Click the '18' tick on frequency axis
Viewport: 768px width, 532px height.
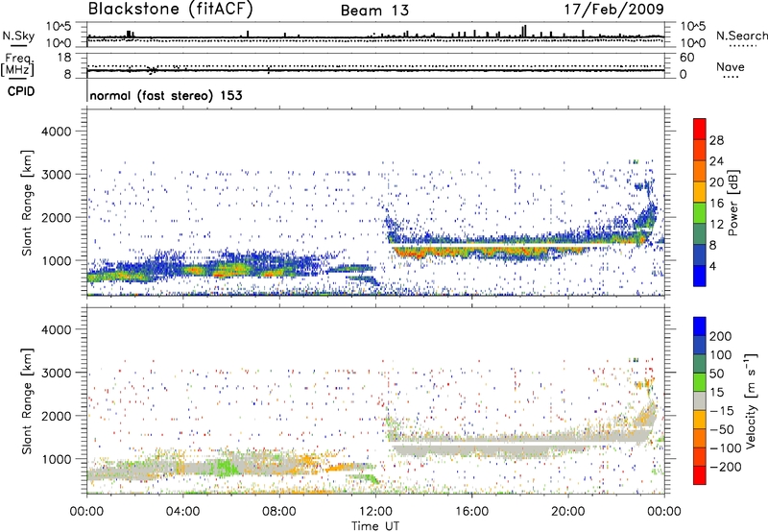point(64,58)
